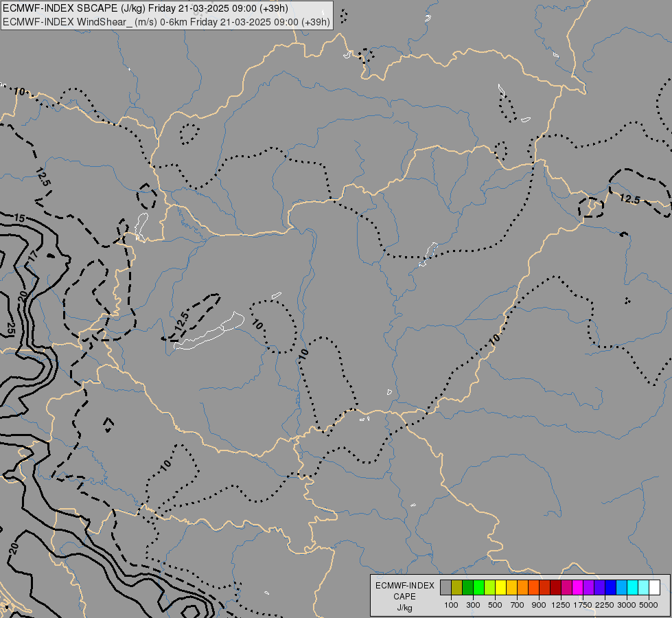Click the legend label 2250

(x=605, y=605)
